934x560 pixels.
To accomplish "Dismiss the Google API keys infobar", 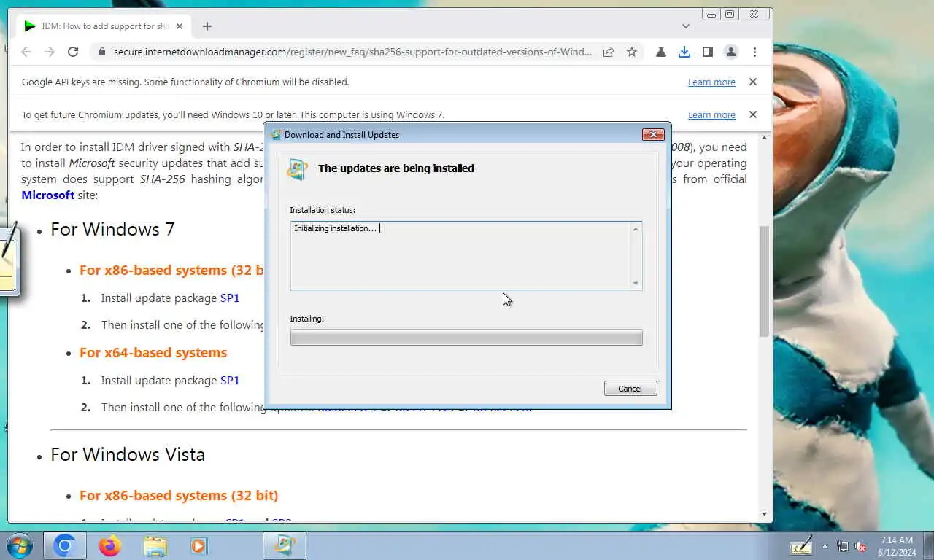I will tap(753, 82).
